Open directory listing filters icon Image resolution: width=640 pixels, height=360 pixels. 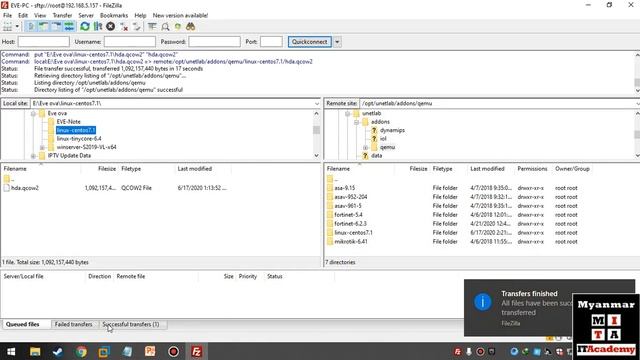[152, 27]
